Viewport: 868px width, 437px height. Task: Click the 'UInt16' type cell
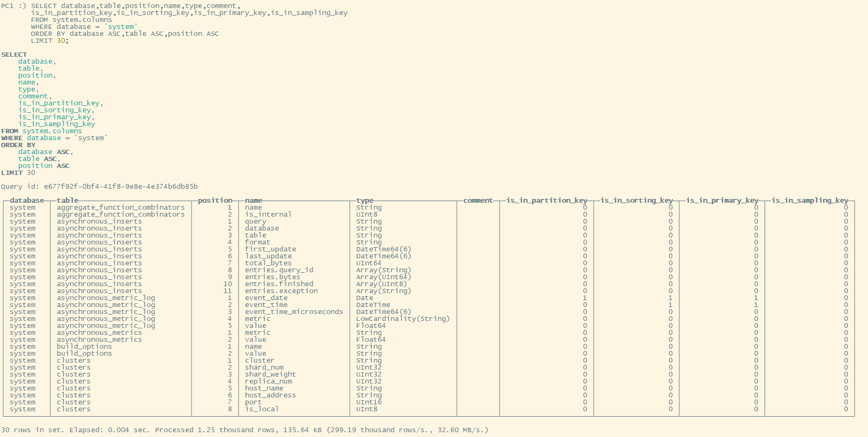pyautogui.click(x=369, y=402)
